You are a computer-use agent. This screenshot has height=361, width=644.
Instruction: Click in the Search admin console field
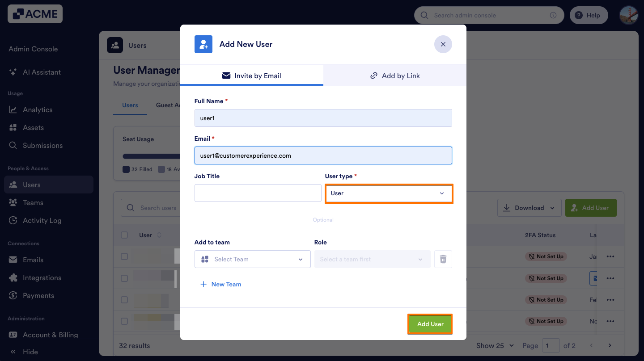tap(489, 15)
